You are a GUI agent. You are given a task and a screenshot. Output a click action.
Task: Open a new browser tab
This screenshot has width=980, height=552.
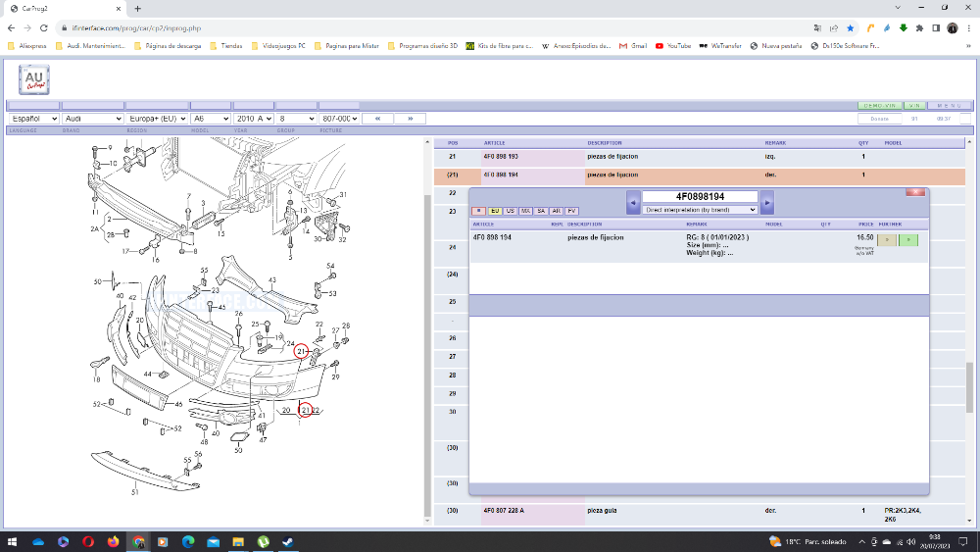tap(137, 8)
